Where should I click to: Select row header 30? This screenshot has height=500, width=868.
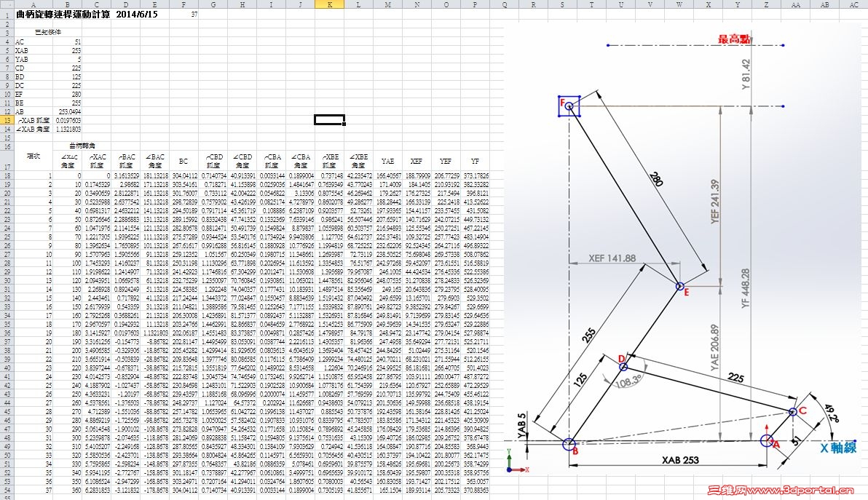[x=7, y=280]
